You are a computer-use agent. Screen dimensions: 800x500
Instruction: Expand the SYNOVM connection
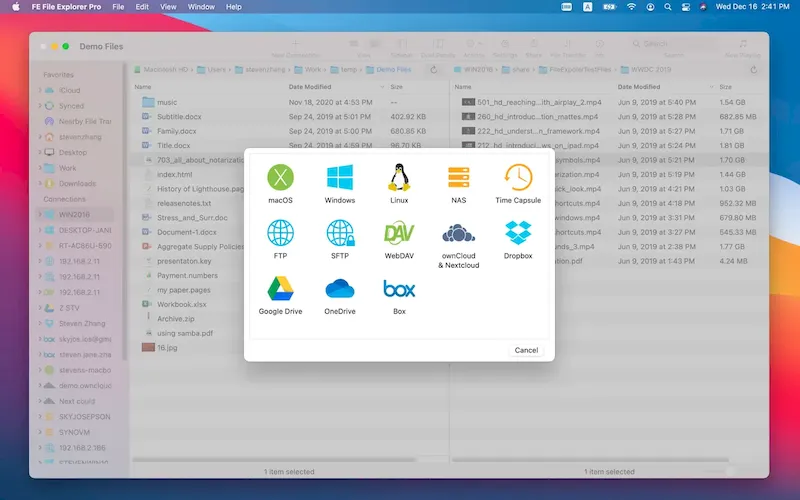pos(40,432)
